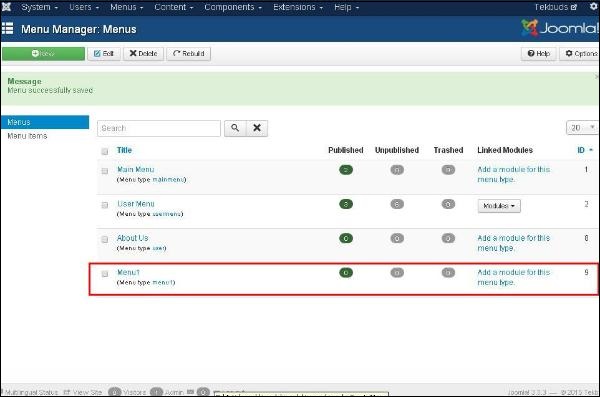Click the Rebuild toolbar button

click(x=188, y=54)
